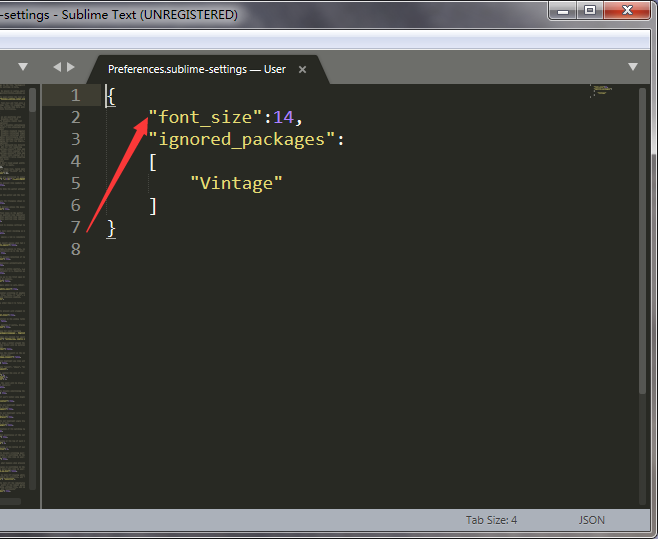Click line number 2 in the gutter
The image size is (658, 539).
76,117
